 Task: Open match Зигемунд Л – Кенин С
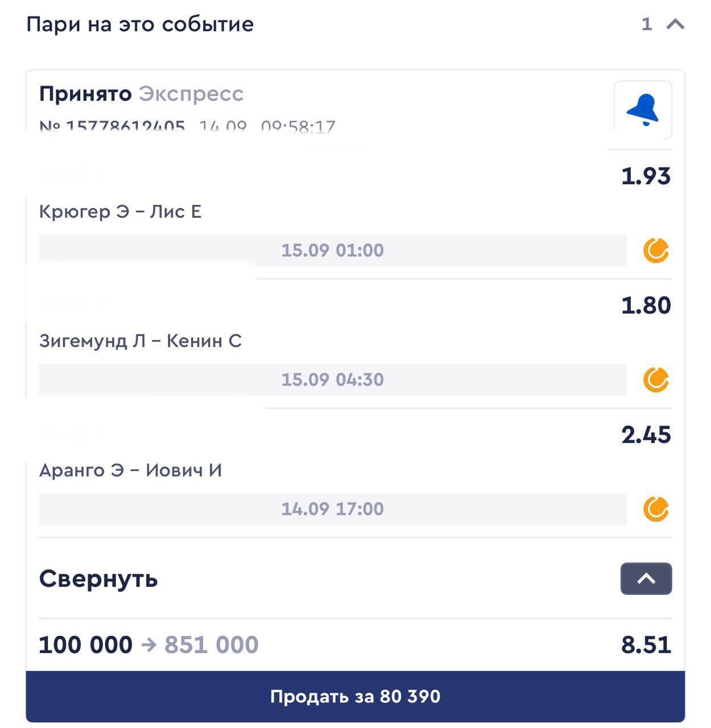click(x=140, y=341)
